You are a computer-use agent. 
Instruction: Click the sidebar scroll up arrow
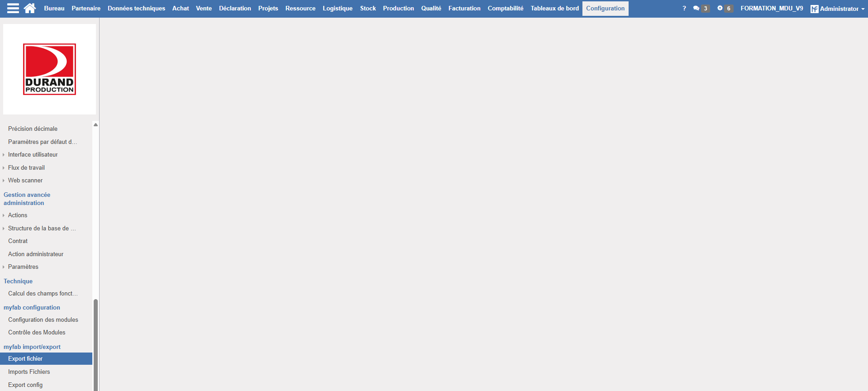point(95,125)
